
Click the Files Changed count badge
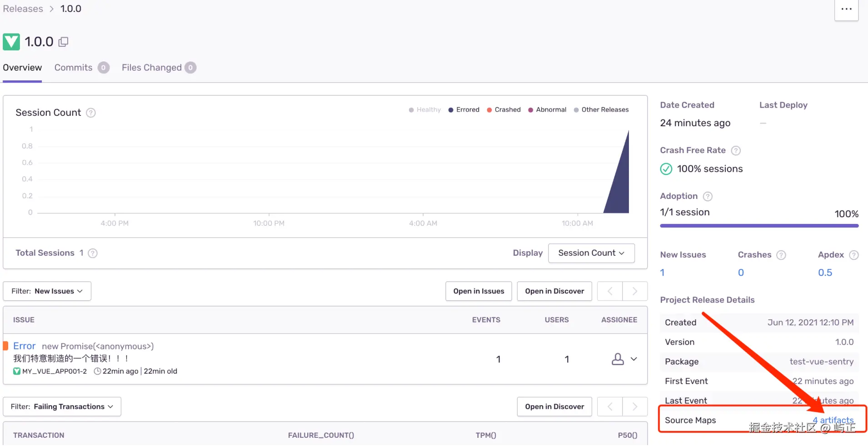coord(190,68)
